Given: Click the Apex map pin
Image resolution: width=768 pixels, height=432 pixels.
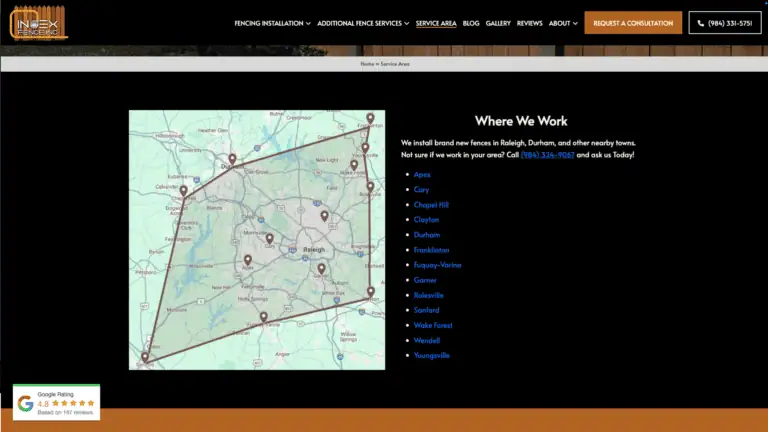Looking at the screenshot, I should [x=247, y=260].
